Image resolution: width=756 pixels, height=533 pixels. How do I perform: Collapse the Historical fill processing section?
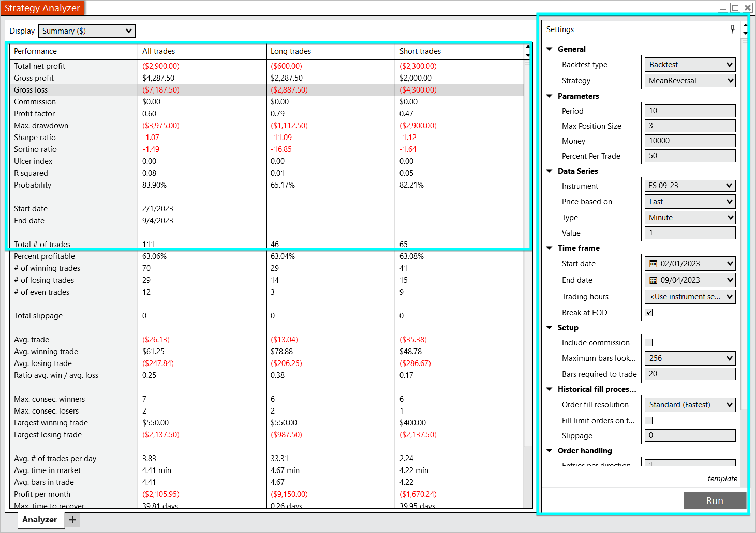(x=550, y=389)
